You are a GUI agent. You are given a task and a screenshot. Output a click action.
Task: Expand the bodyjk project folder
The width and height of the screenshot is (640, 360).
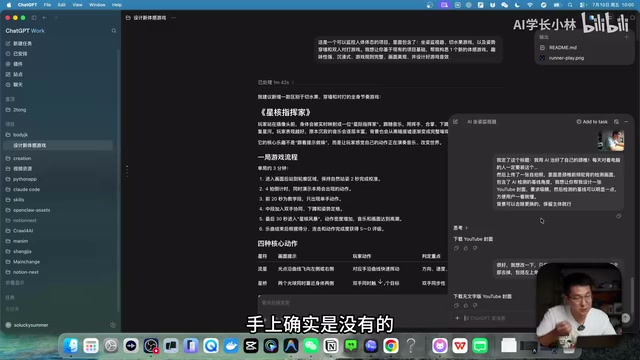coord(20,135)
